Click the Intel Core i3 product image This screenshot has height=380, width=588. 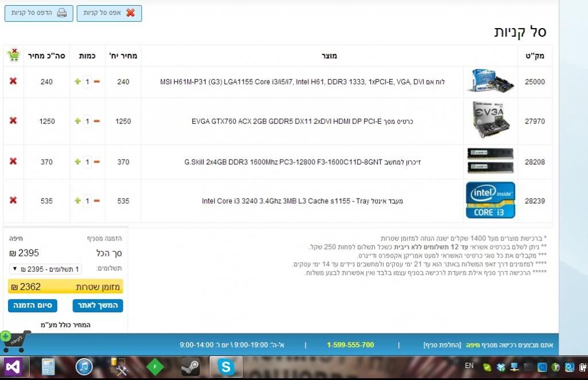pyautogui.click(x=490, y=200)
